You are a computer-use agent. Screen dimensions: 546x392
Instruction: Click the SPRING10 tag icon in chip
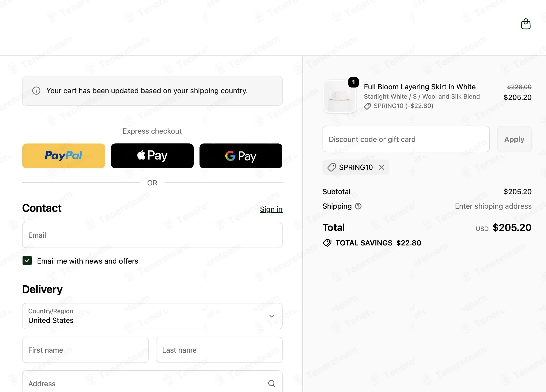(x=332, y=167)
